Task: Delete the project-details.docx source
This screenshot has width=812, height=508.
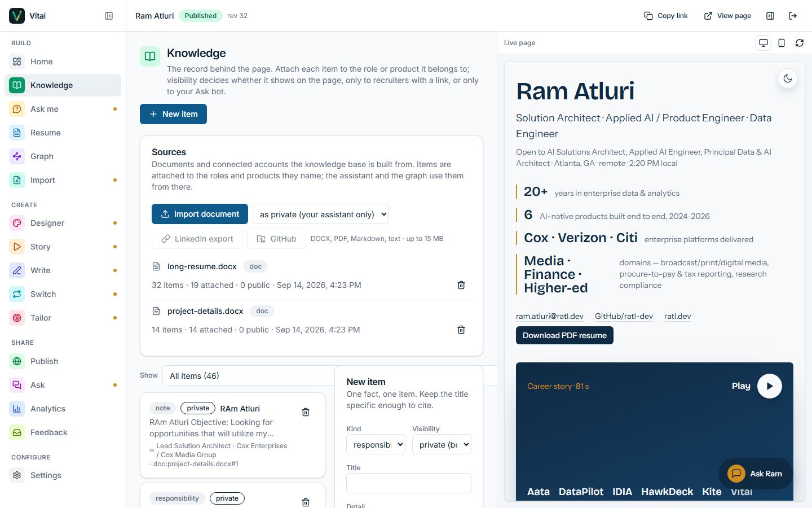Action: (461, 330)
